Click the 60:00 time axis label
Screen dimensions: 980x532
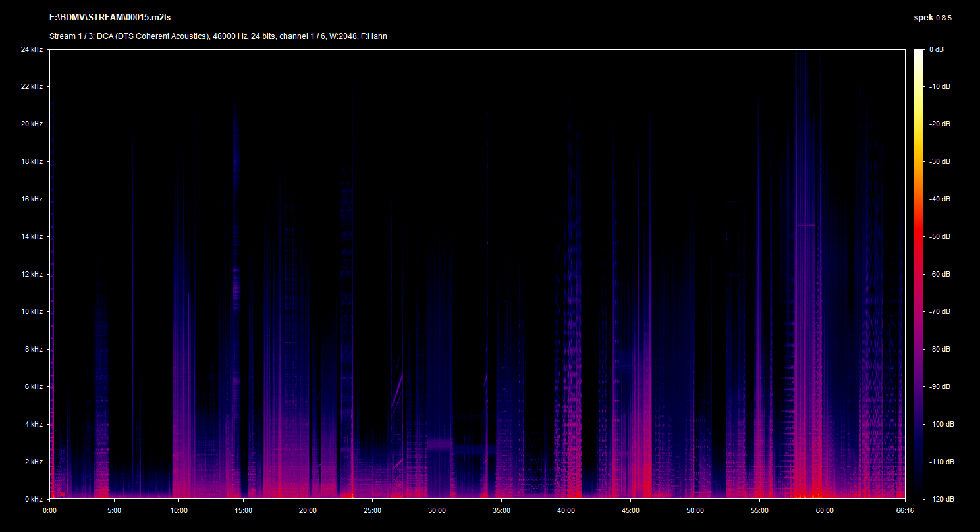coord(824,510)
